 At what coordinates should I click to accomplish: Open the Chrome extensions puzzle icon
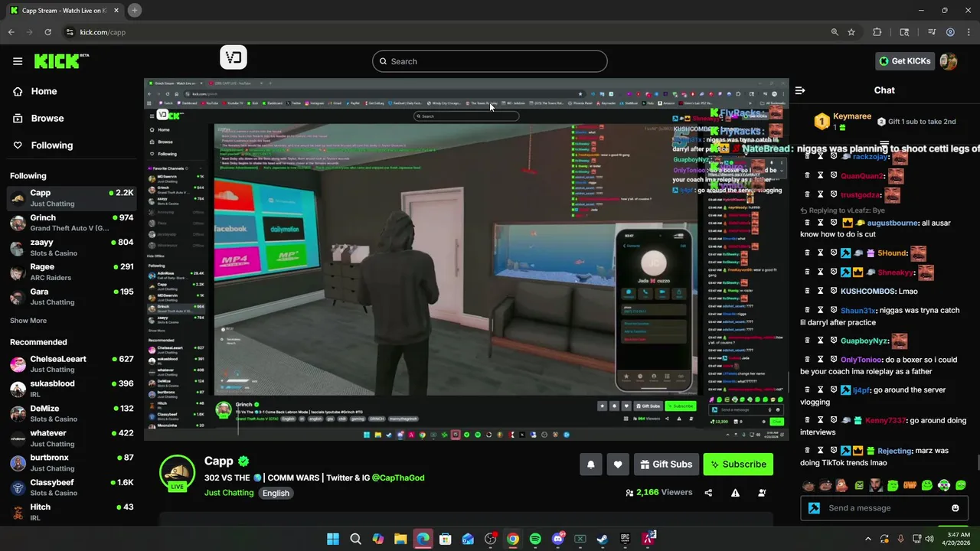(x=877, y=32)
